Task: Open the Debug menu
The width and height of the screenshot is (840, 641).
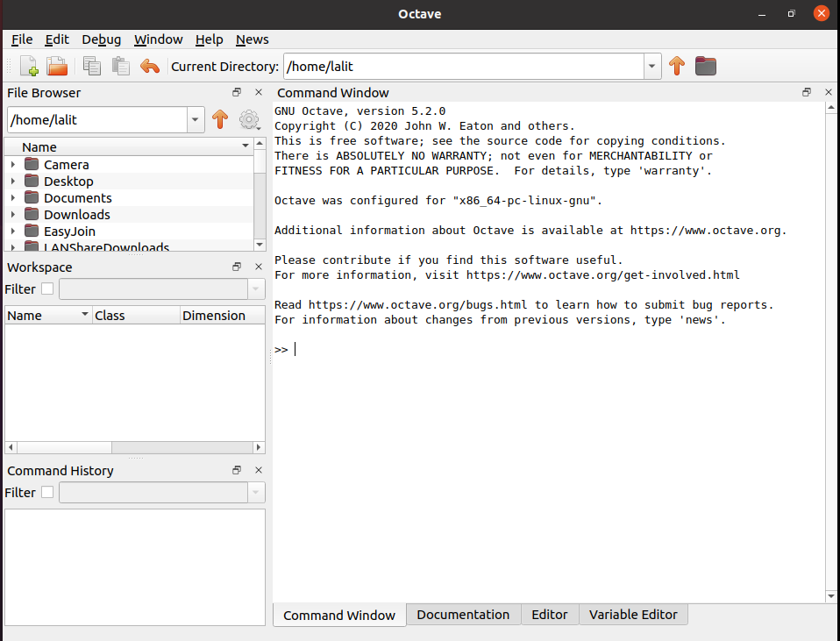Action: (101, 39)
